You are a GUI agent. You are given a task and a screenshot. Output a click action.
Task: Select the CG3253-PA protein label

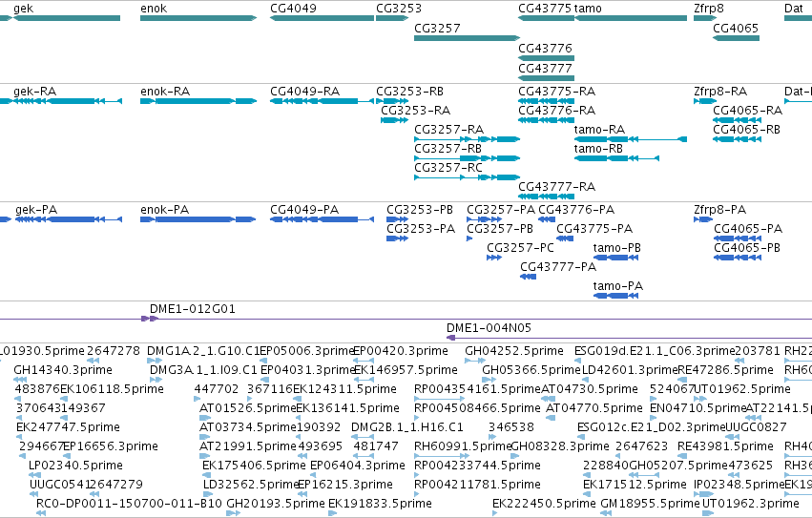pyautogui.click(x=421, y=229)
